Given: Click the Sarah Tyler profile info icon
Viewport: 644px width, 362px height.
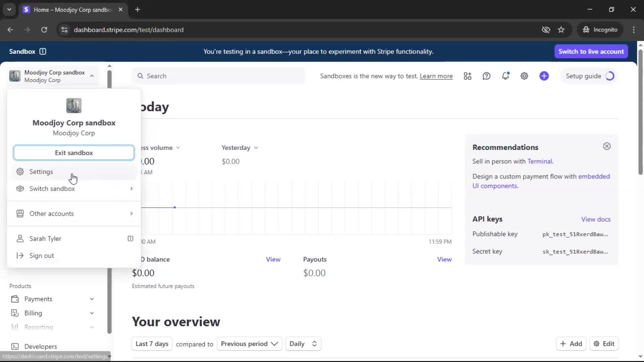Looking at the screenshot, I should 130,239.
